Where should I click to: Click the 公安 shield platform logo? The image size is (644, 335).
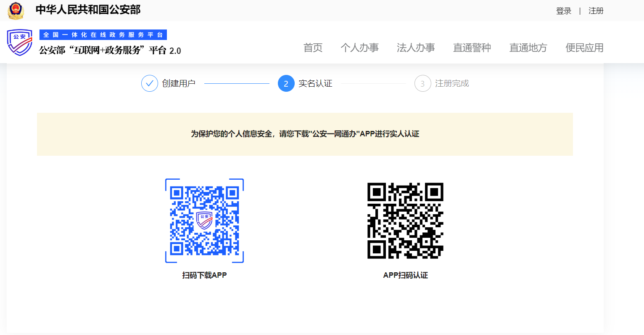(19, 43)
